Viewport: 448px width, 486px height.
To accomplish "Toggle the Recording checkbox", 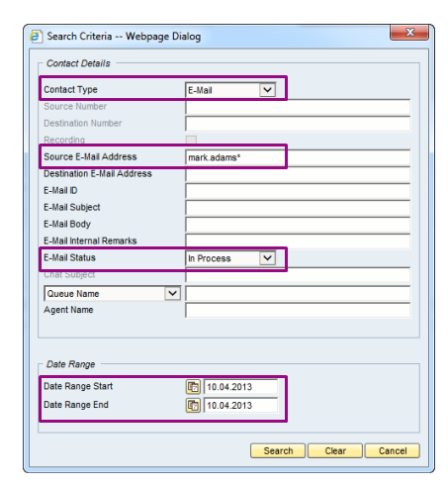I will tap(191, 140).
